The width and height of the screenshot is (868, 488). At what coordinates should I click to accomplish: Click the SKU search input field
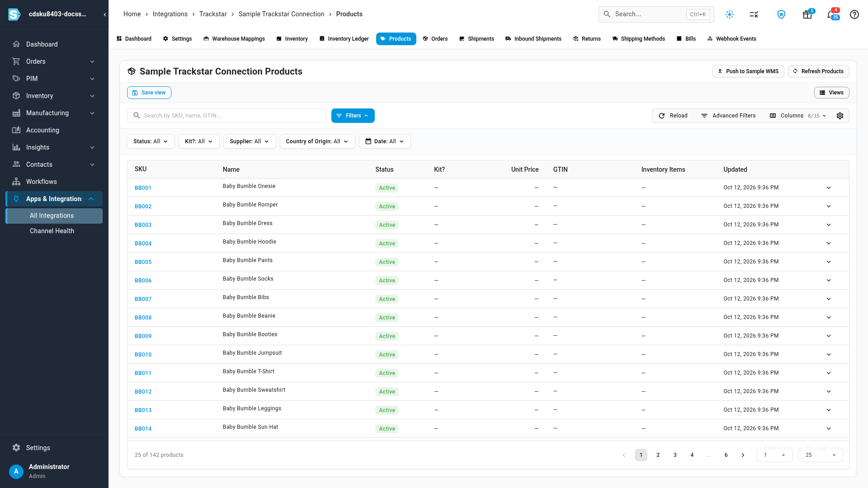pos(226,116)
